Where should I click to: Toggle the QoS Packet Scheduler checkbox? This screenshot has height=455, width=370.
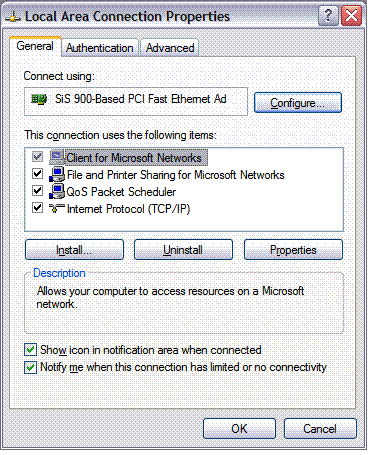click(37, 191)
